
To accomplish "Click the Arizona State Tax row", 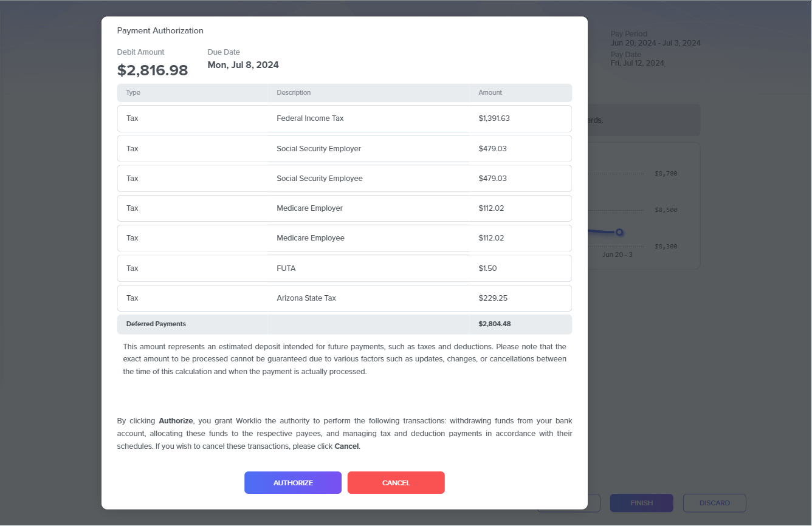I will (344, 298).
